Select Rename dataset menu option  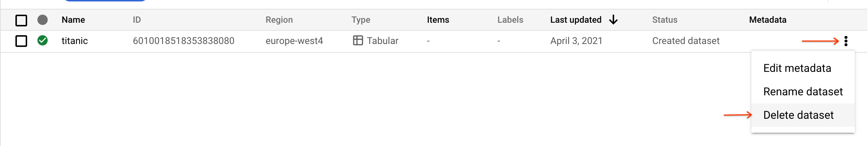click(x=803, y=92)
